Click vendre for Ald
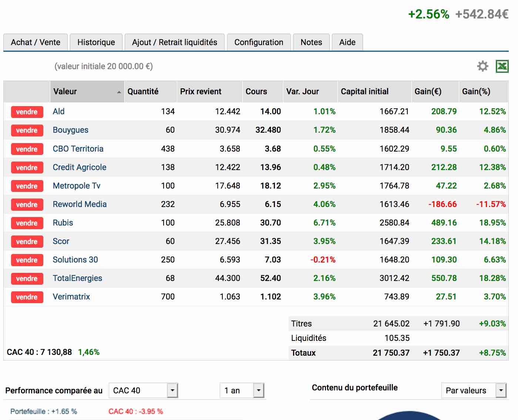Image resolution: width=518 pixels, height=420 pixels. [27, 112]
